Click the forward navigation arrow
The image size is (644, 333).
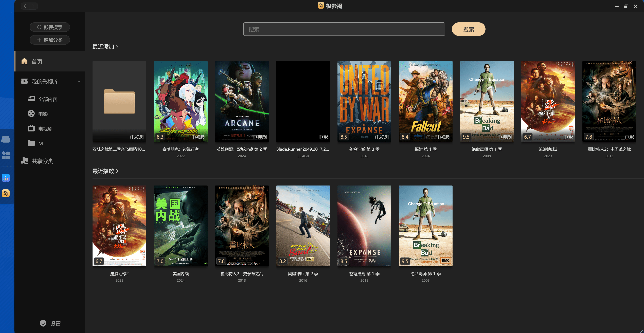33,6
